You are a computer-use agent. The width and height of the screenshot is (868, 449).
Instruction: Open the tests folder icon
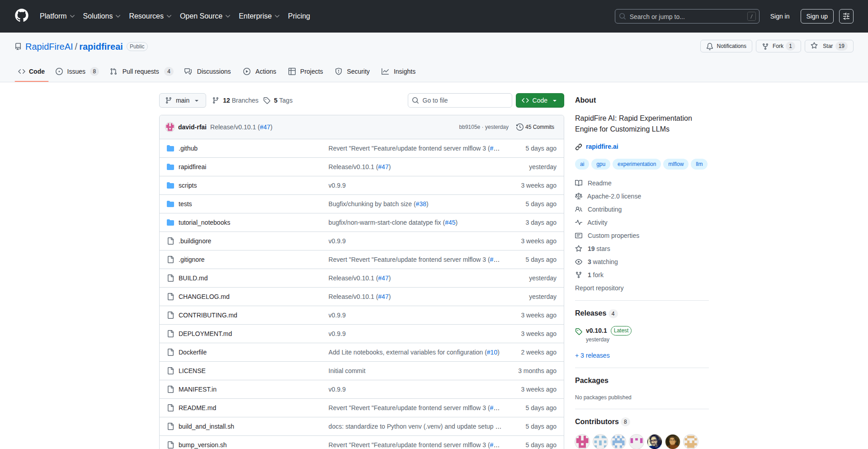170,204
